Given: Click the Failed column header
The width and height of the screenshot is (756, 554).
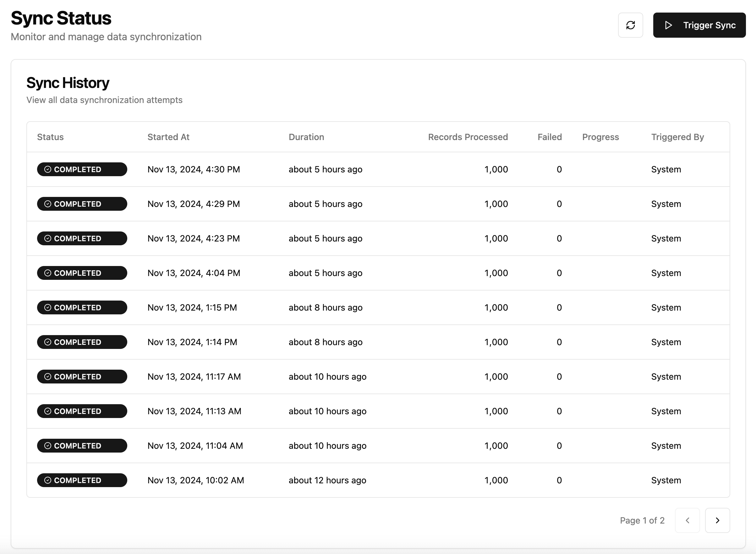Looking at the screenshot, I should pyautogui.click(x=549, y=137).
